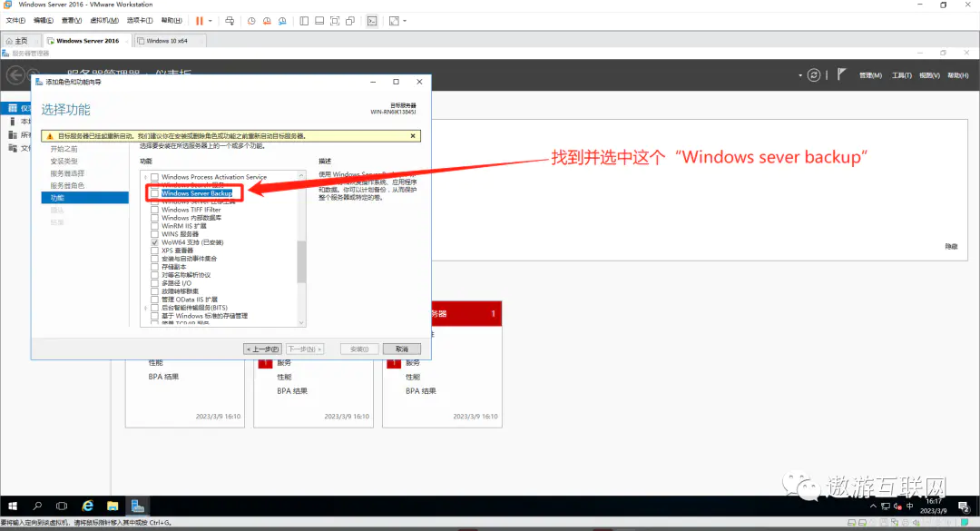Image resolution: width=980 pixels, height=531 pixels.
Task: Switch to Unity mode icon
Action: [x=350, y=21]
